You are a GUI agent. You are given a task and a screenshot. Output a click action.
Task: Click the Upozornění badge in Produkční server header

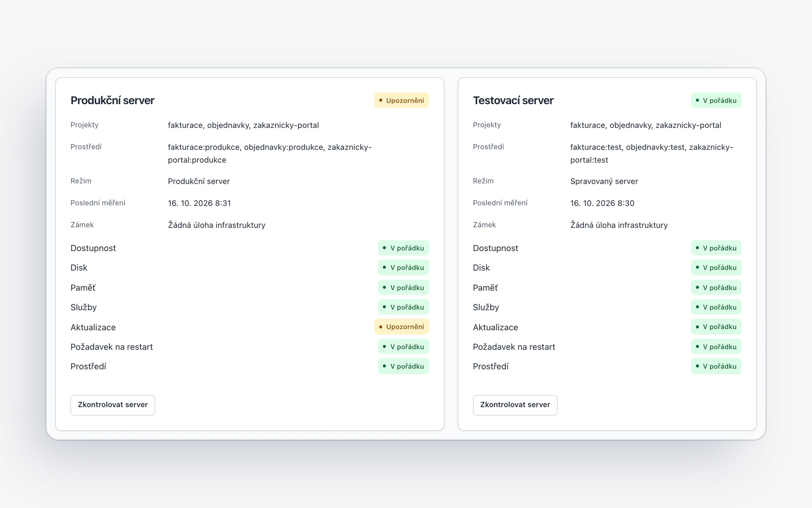(401, 100)
